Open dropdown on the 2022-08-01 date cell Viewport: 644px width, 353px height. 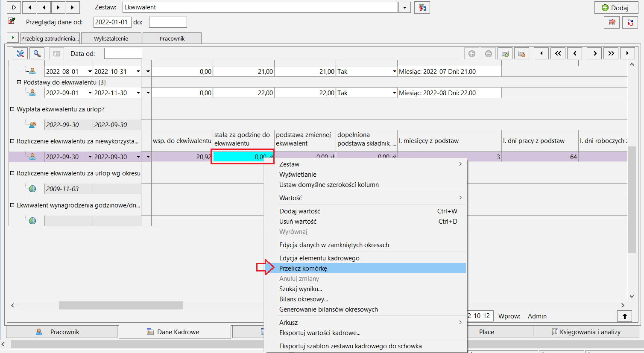90,71
